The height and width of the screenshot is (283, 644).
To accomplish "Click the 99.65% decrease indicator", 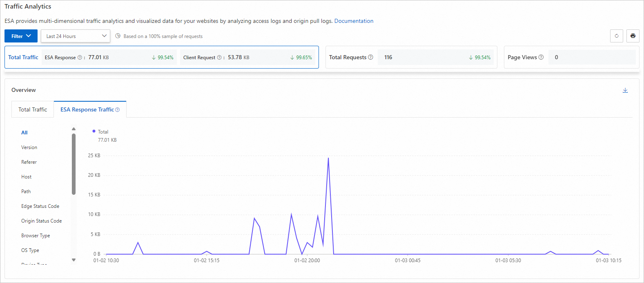I will tap(301, 58).
